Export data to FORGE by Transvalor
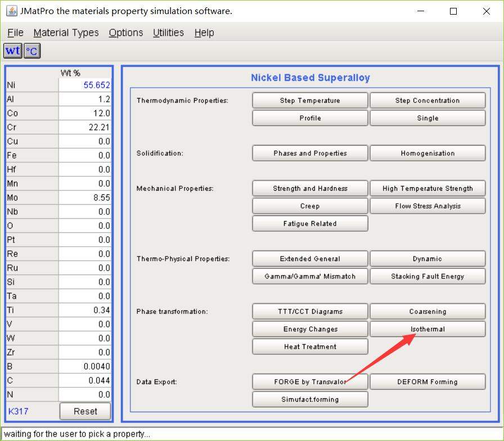The height and width of the screenshot is (441, 504). [310, 381]
